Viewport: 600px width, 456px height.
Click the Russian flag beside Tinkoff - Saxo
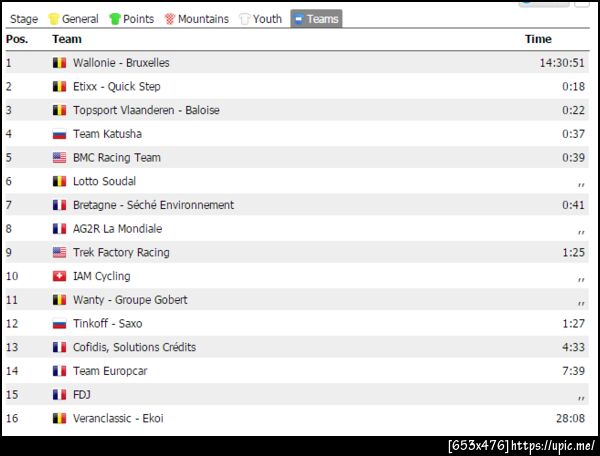point(59,324)
